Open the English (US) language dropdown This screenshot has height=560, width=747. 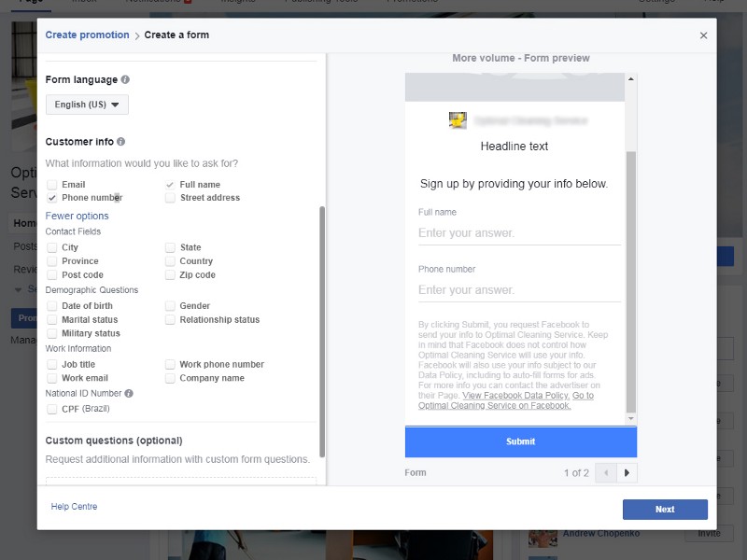87,105
